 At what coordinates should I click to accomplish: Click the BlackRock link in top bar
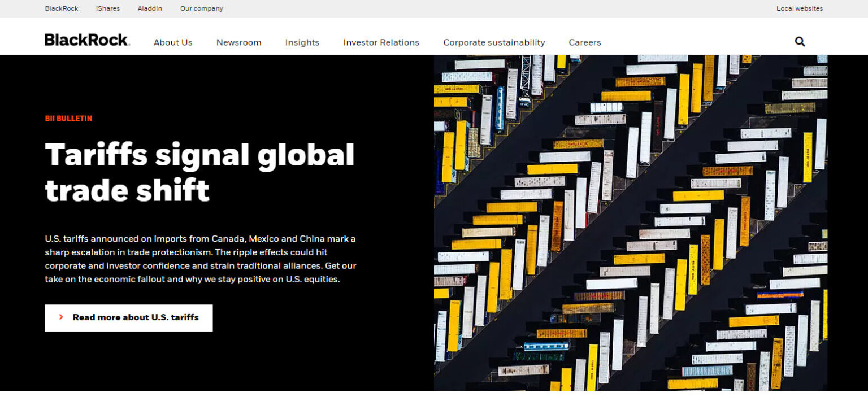click(62, 8)
